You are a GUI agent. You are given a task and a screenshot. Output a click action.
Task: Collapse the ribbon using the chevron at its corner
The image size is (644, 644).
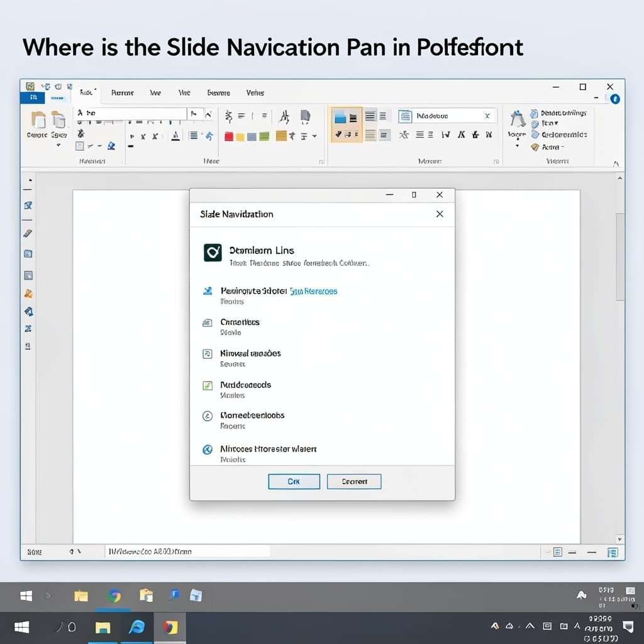coord(616,164)
